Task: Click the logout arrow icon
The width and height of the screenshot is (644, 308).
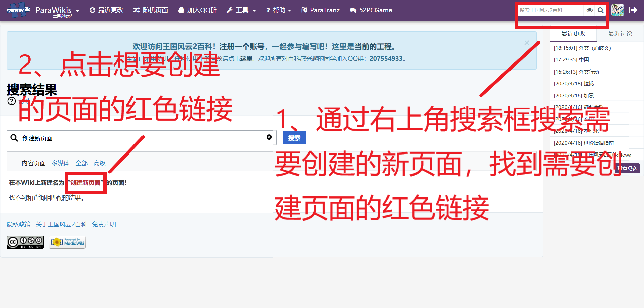Action: 633,10
